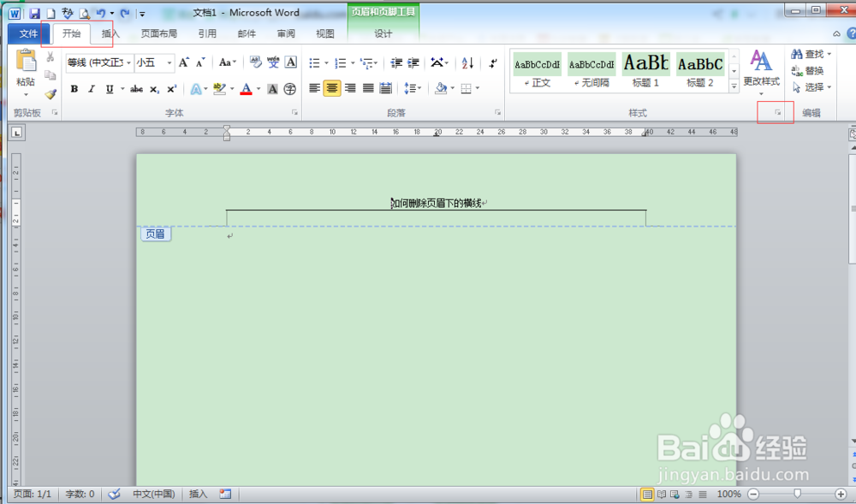Open the Font dialog launcher
The height and width of the screenshot is (504, 856).
(294, 112)
